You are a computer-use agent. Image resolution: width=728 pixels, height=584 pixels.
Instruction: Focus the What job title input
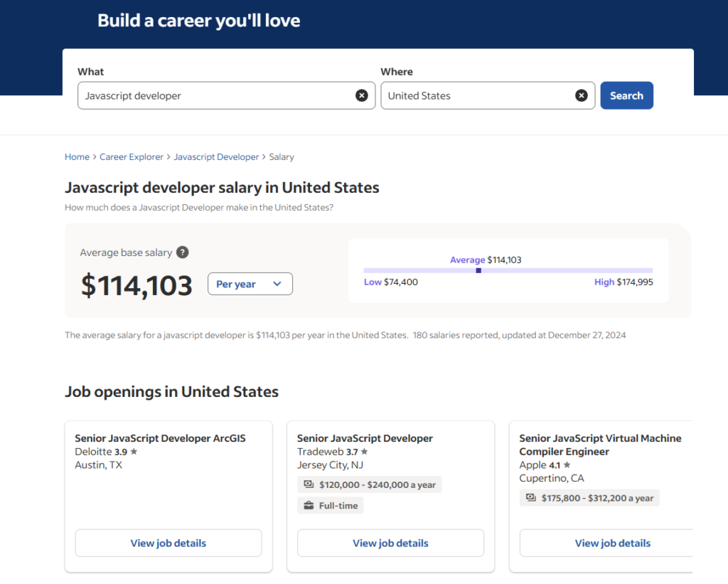pyautogui.click(x=226, y=96)
